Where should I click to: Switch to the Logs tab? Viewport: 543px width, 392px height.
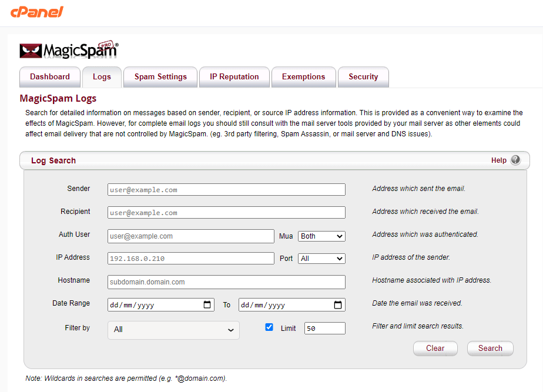(x=102, y=77)
